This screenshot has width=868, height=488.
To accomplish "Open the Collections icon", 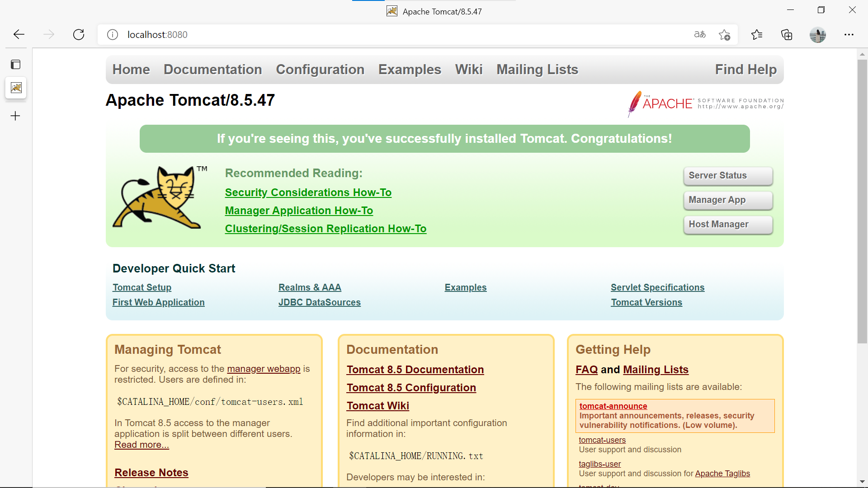I will tap(787, 34).
